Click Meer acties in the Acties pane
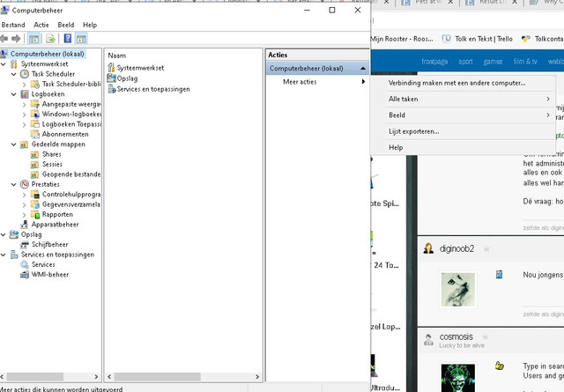Viewport: 564px width, 392px height. [317, 82]
